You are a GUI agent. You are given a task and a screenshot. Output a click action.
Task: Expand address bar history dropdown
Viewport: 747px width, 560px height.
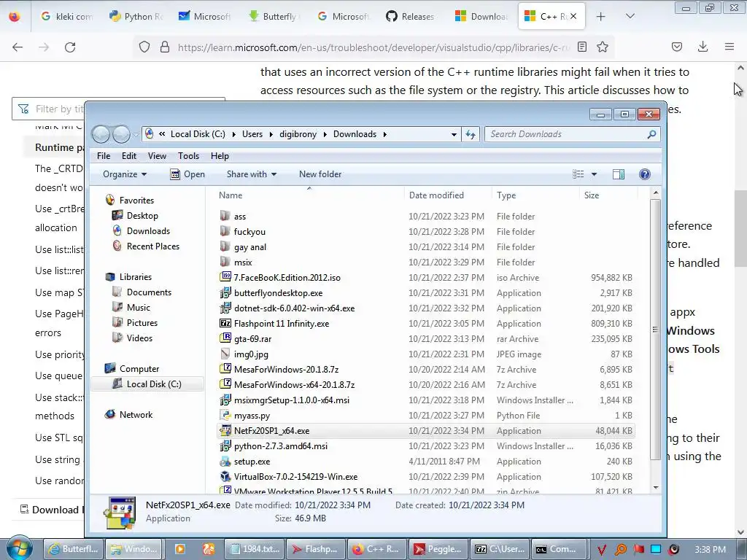(454, 134)
